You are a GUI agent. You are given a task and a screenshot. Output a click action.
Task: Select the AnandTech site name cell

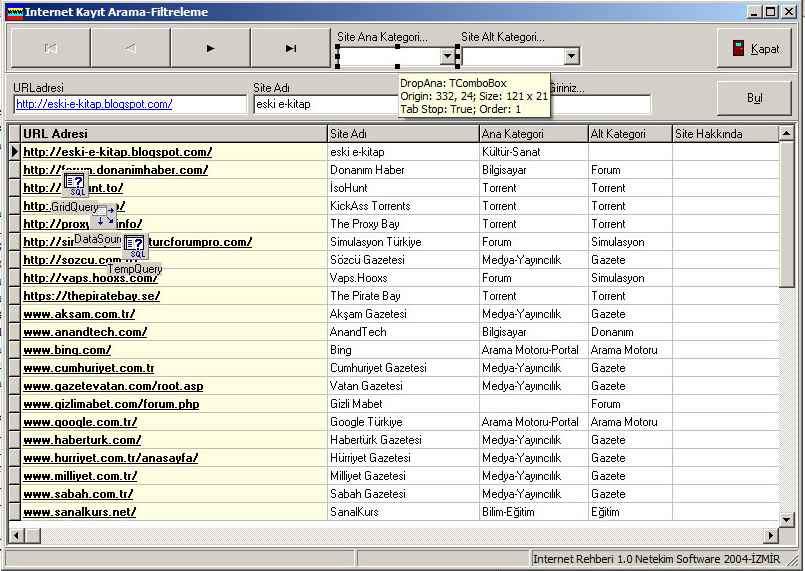(403, 332)
